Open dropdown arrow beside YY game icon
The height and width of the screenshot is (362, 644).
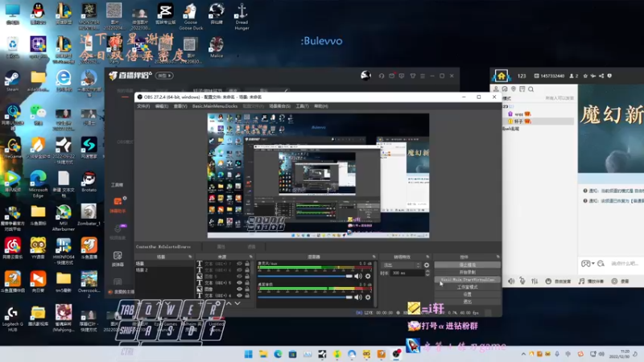tap(593, 264)
